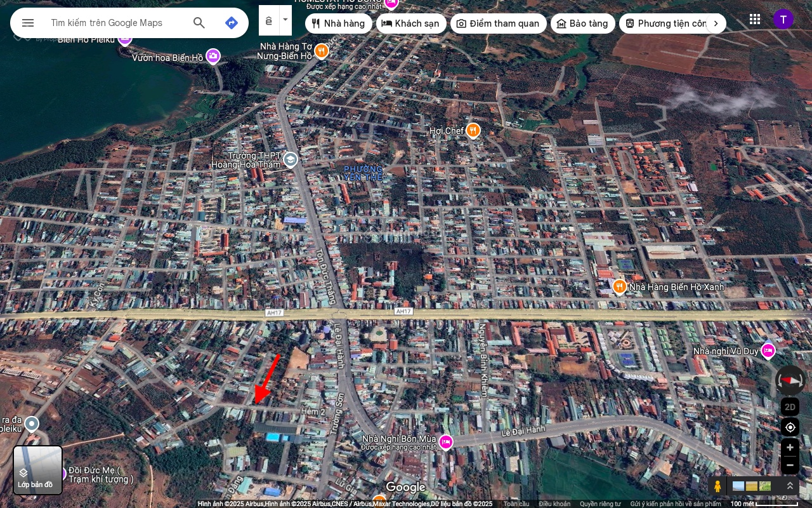Switch map layer via Lớp bản đồ thumbnail
This screenshot has height=508, width=812.
click(x=38, y=470)
